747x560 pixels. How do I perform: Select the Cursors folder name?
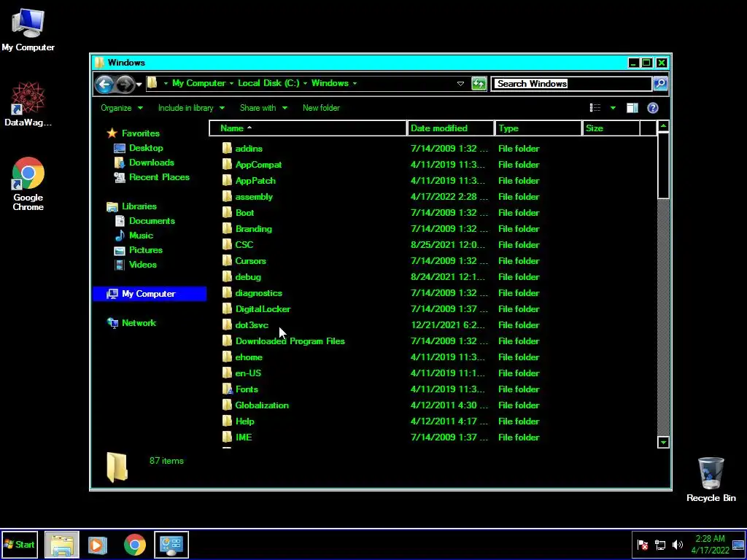pyautogui.click(x=251, y=261)
